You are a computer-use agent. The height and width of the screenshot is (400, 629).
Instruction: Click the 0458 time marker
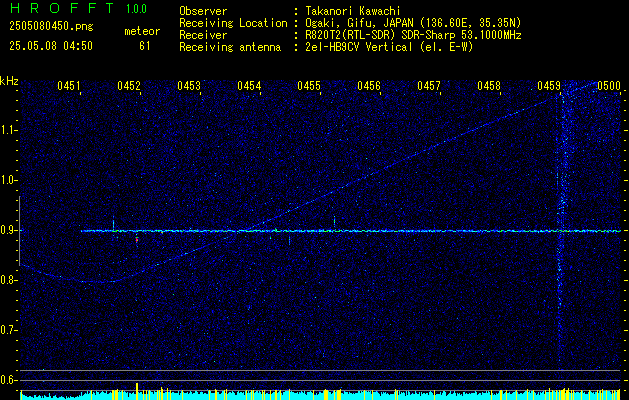489,86
